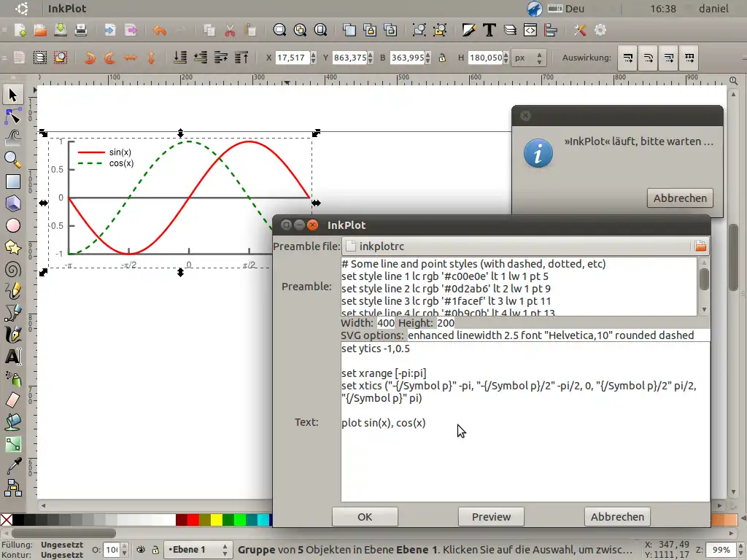Toggle scaling of rounded rectangle corners

[649, 58]
